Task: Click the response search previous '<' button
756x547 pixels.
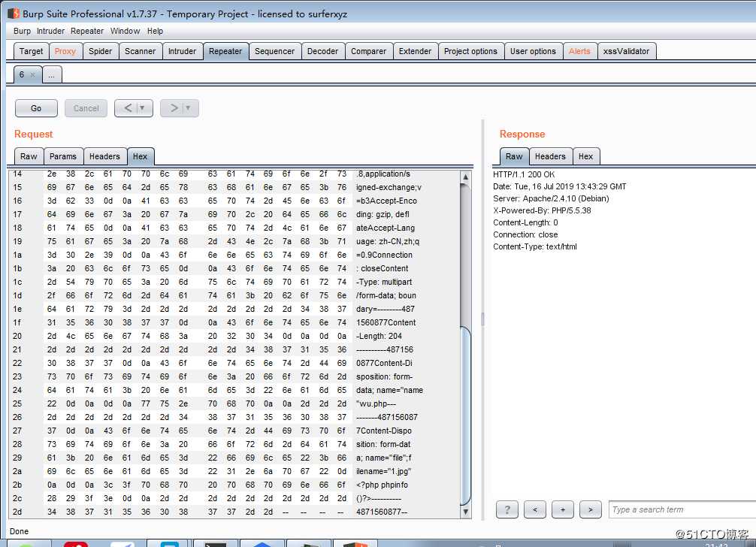Action: click(x=535, y=509)
